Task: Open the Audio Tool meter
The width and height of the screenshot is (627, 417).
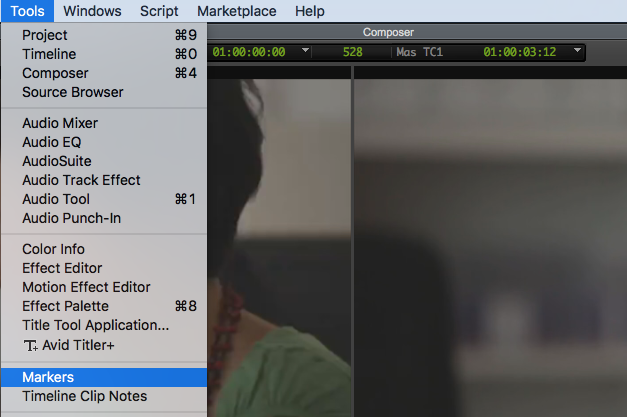Action: point(55,199)
